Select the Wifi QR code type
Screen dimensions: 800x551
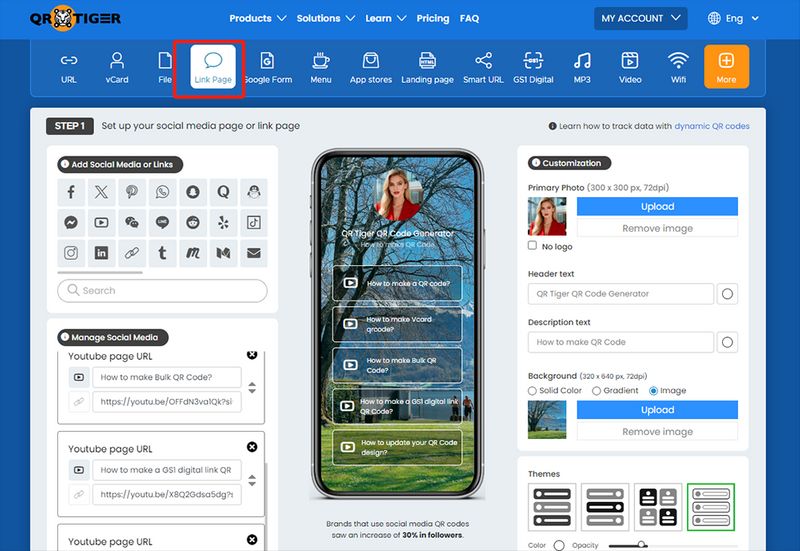point(678,67)
